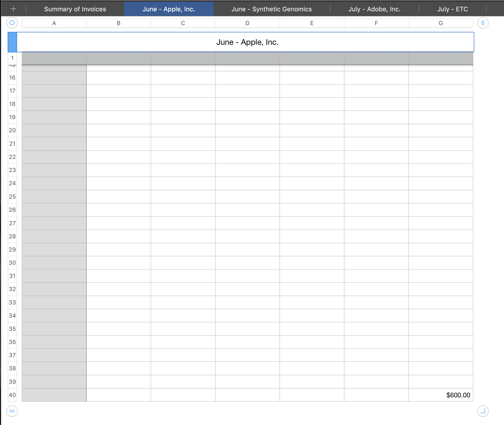Select the $600.00 cell
The width and height of the screenshot is (504, 425).
(x=441, y=395)
